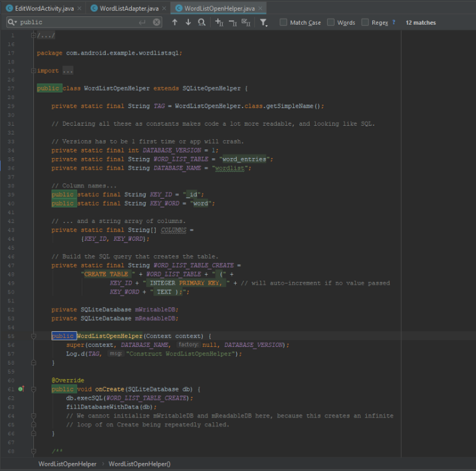Select the WordListOpenHelper.java tab
The height and width of the screenshot is (471, 476).
tap(220, 9)
